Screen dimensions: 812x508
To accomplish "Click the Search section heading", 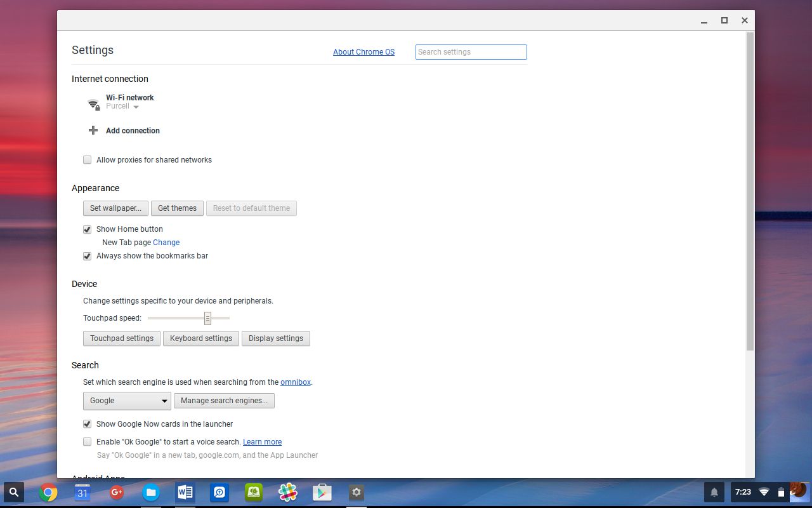I will 85,365.
